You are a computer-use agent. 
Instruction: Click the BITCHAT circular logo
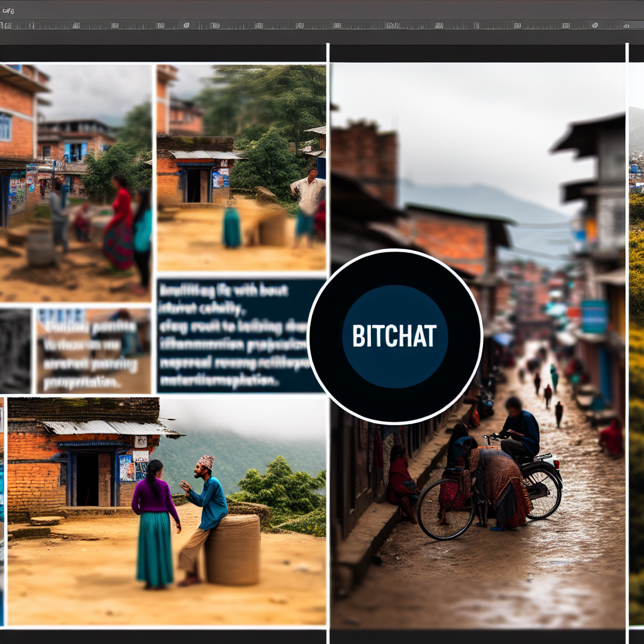pyautogui.click(x=395, y=336)
